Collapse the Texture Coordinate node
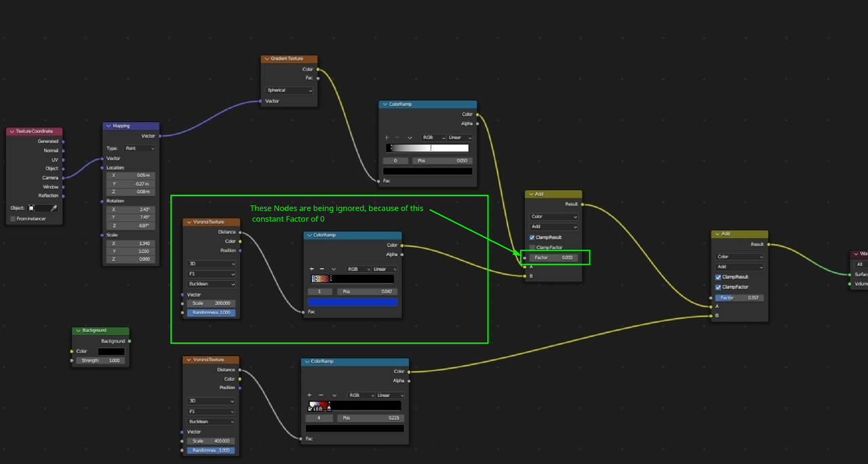The width and height of the screenshot is (868, 464). (x=12, y=132)
